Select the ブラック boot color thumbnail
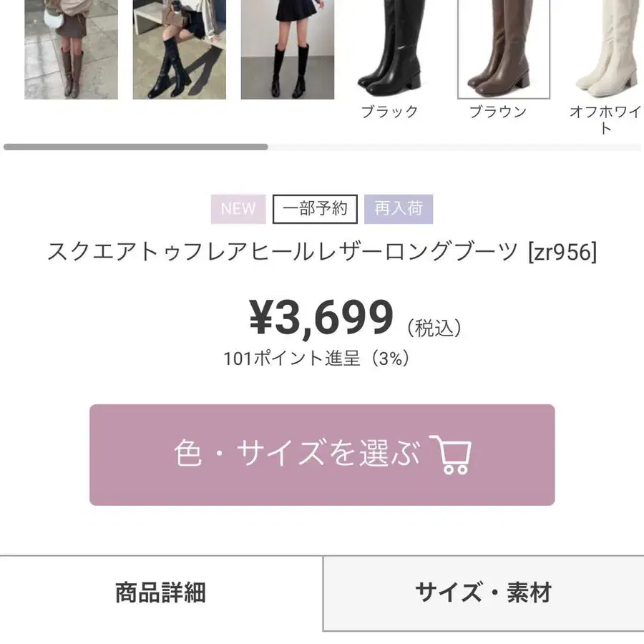 tap(390, 49)
